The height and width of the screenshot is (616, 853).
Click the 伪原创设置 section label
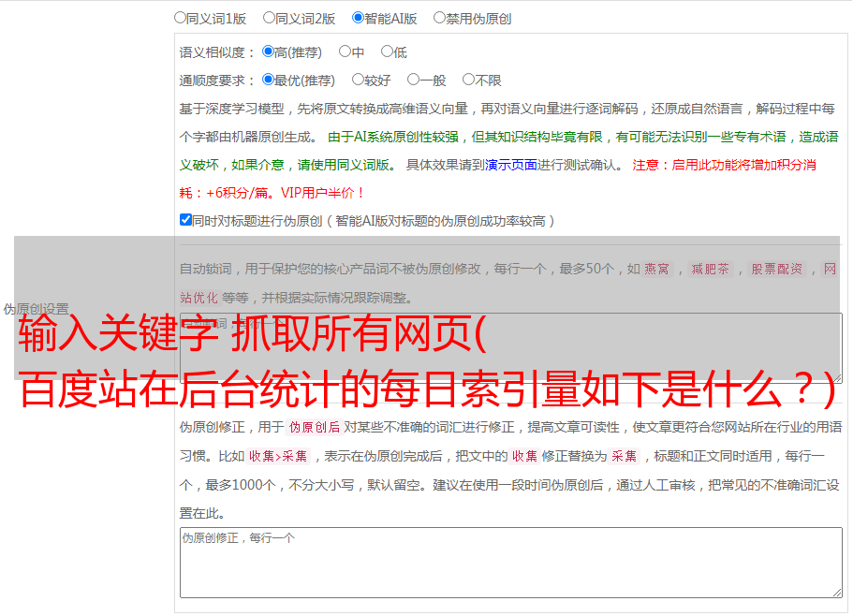tap(37, 309)
